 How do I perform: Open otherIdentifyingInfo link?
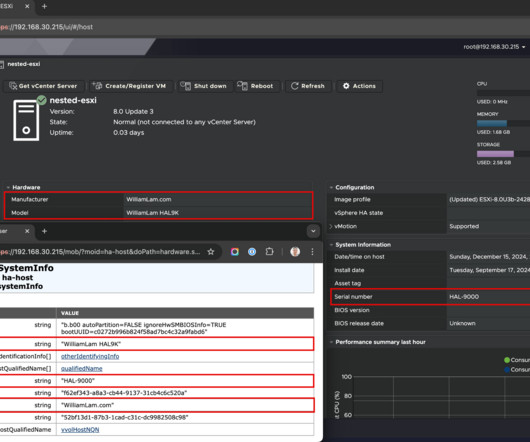pyautogui.click(x=90, y=357)
